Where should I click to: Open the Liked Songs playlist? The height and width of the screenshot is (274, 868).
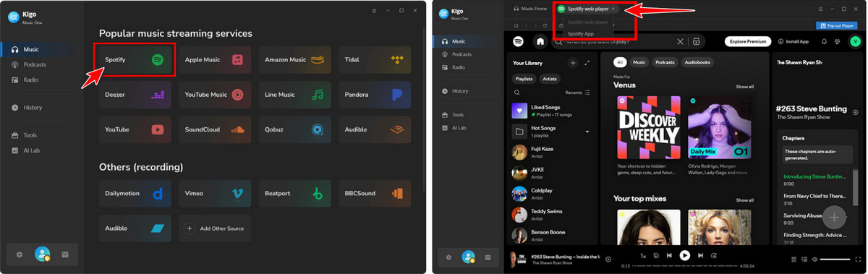coord(551,111)
